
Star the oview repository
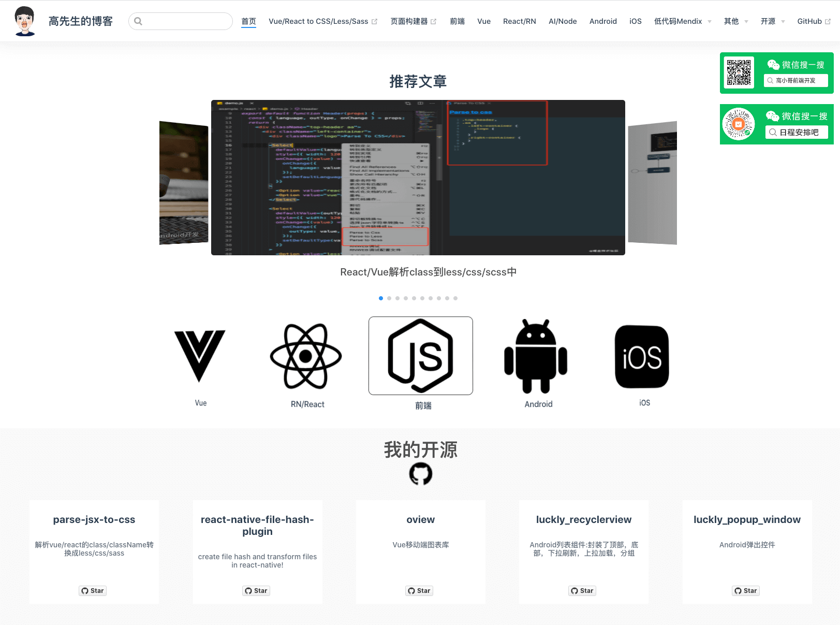coord(419,591)
